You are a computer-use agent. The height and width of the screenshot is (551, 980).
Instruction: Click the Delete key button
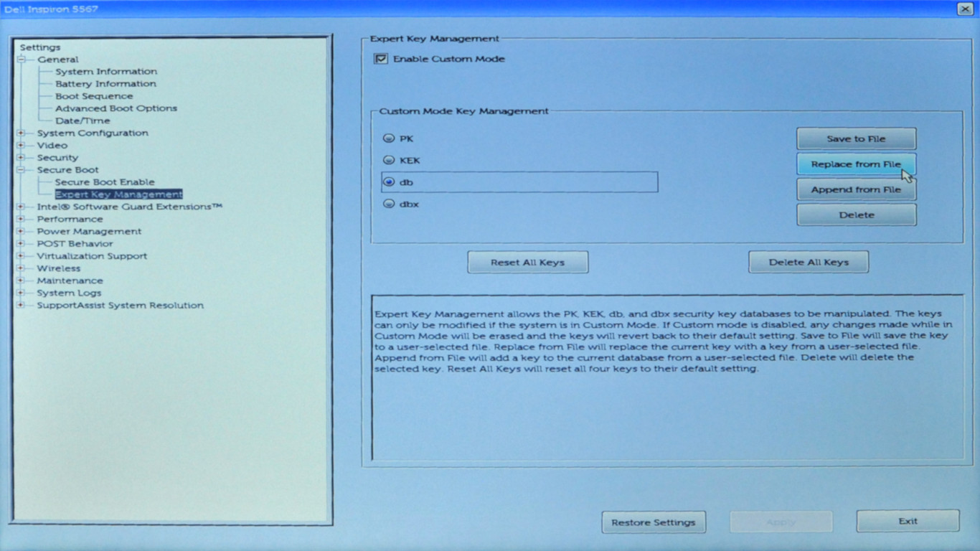point(856,215)
